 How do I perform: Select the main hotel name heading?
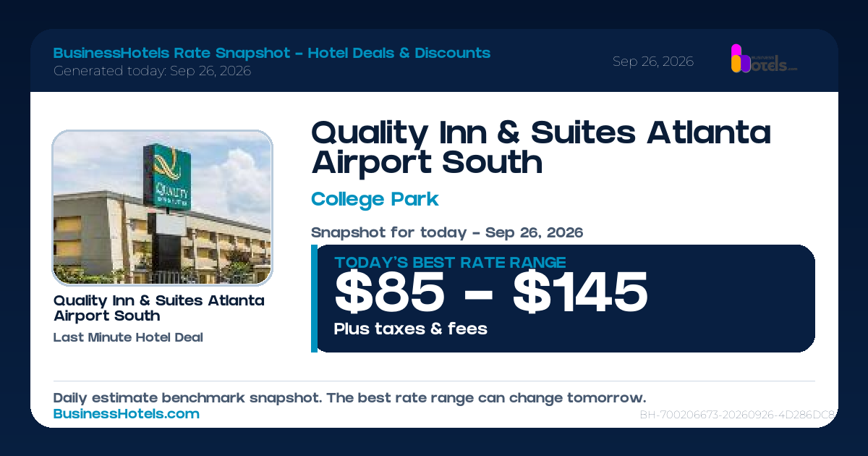point(541,148)
